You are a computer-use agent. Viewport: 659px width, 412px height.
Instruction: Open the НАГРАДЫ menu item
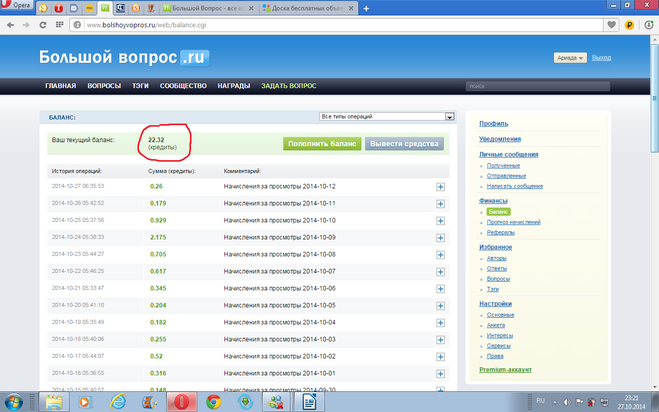(x=234, y=86)
